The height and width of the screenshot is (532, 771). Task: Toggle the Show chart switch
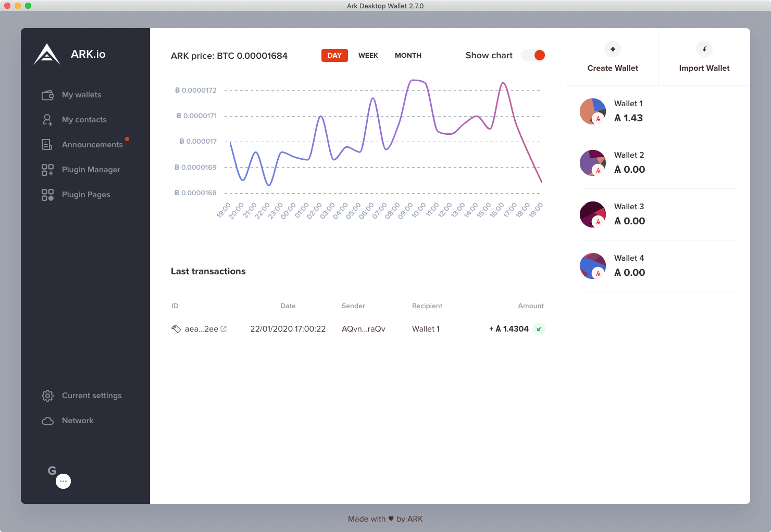(533, 55)
